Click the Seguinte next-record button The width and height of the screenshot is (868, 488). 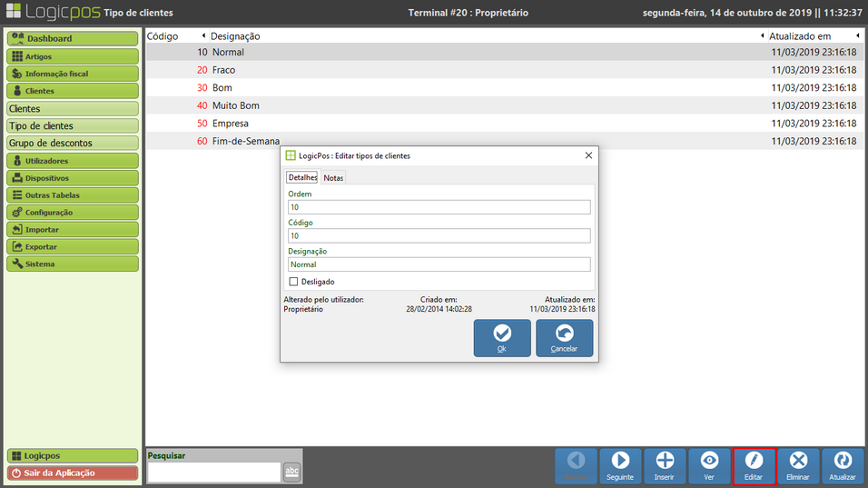(x=621, y=465)
